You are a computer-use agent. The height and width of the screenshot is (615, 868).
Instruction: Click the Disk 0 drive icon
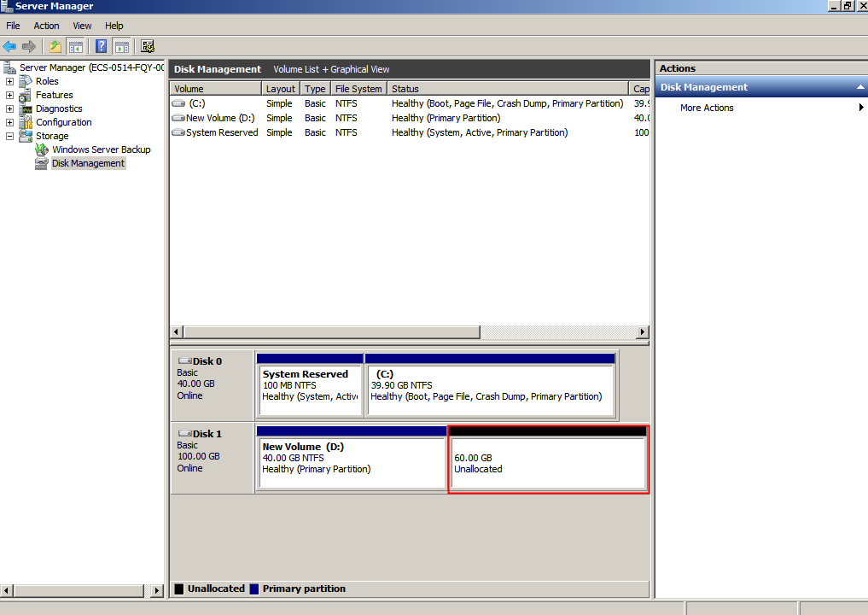(185, 360)
